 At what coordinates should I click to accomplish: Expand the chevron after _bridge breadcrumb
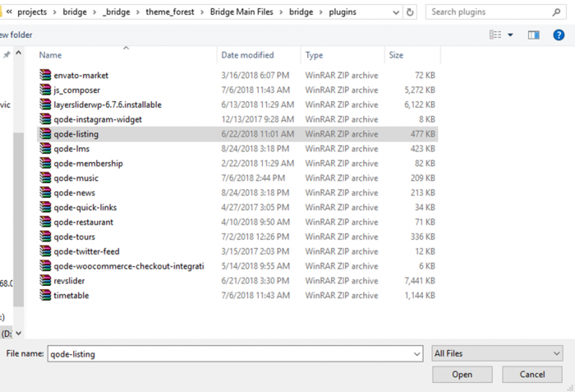(x=138, y=12)
